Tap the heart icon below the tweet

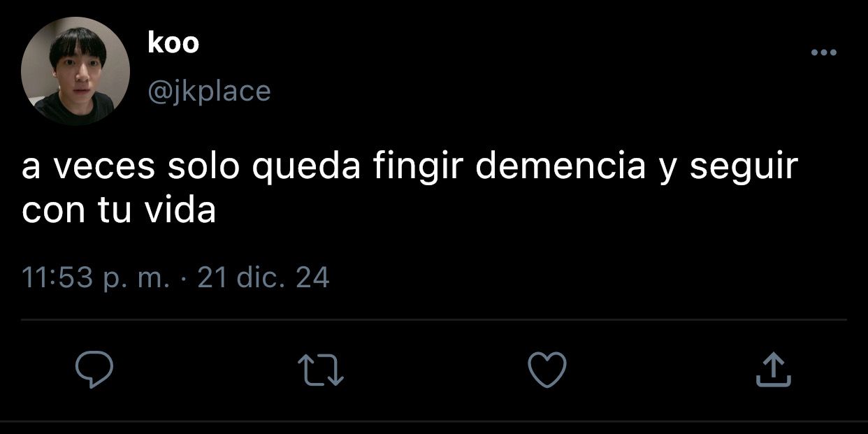(547, 370)
